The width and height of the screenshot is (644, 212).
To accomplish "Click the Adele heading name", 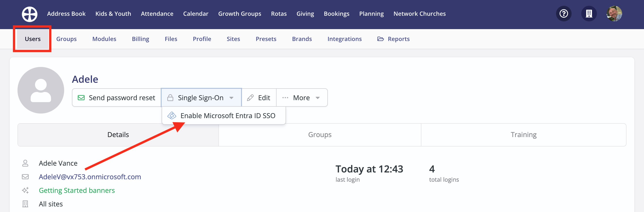I will tap(85, 79).
